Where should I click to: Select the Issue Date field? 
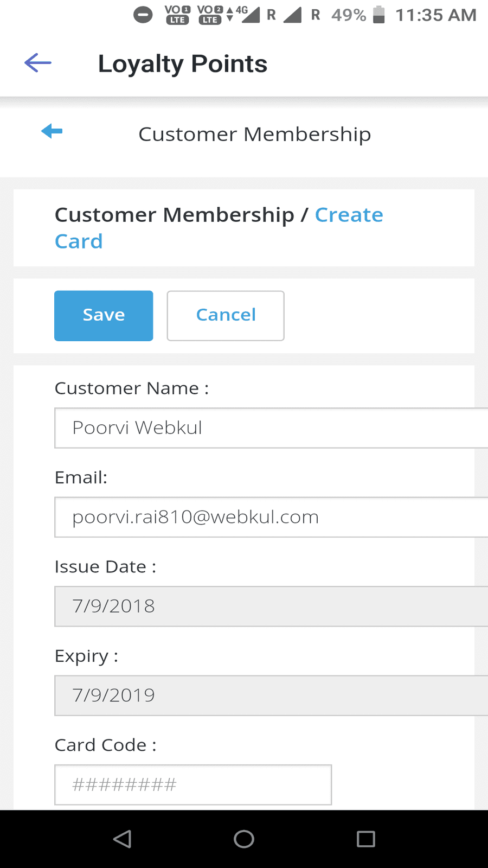point(271,606)
